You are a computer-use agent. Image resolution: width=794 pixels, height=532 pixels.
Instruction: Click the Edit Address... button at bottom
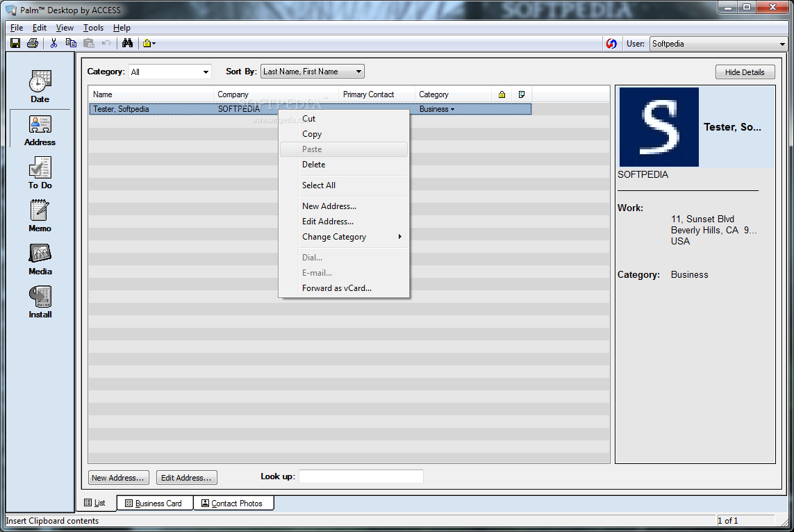click(x=186, y=478)
